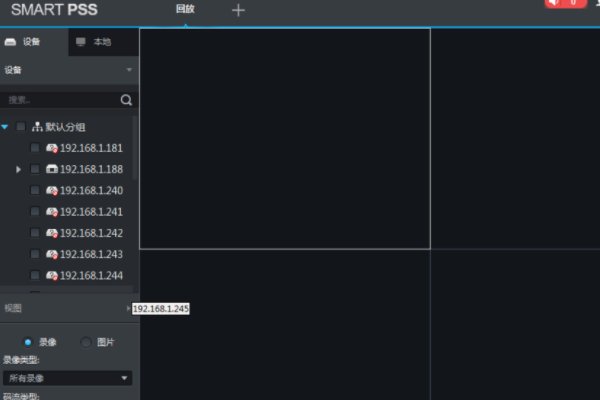
Task: Select the top-left video playback window
Action: click(x=285, y=138)
